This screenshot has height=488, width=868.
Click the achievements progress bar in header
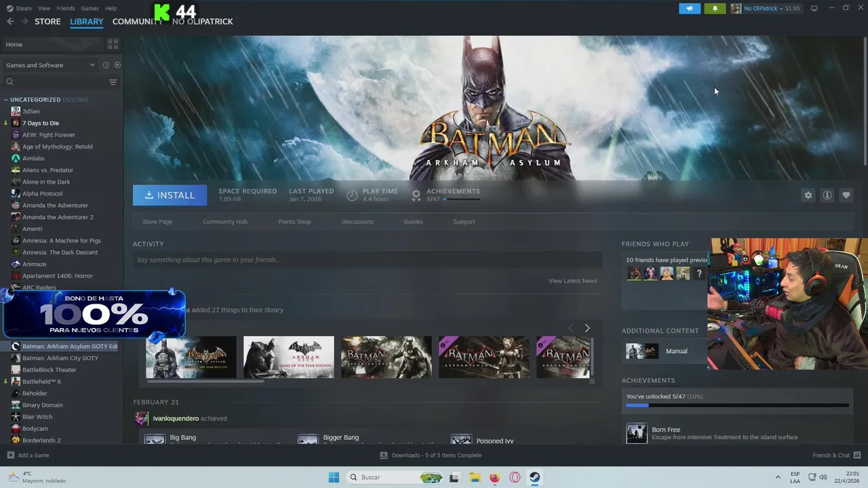tap(461, 199)
